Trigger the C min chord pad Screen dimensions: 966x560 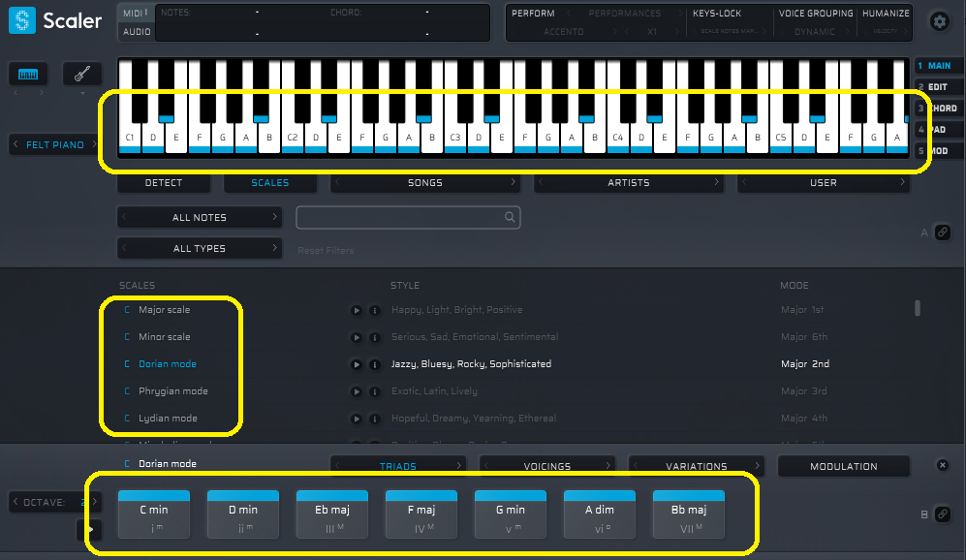coord(153,514)
